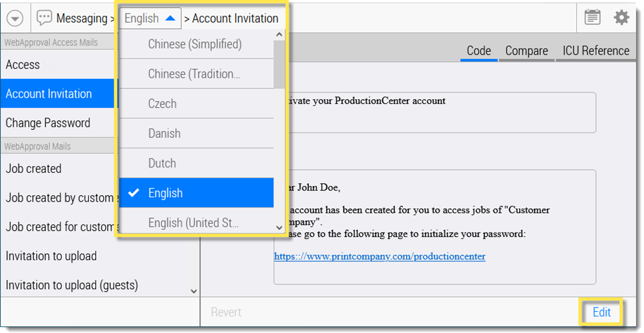This screenshot has height=333, width=644.
Task: Open the printcompany.com productioncenter link
Action: click(x=380, y=256)
